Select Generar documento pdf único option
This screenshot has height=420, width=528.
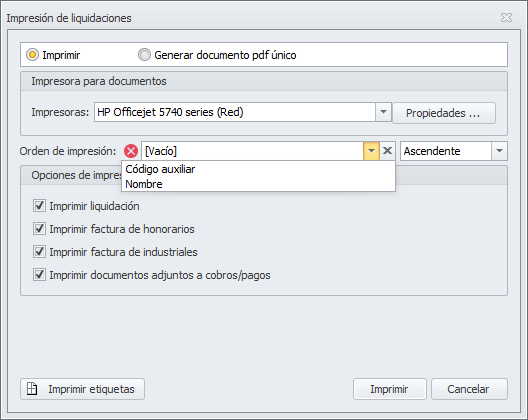144,55
